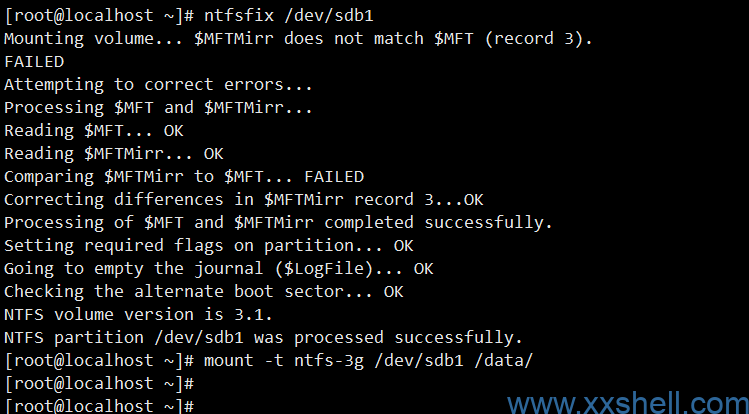
Task: Click the last empty shell prompt line
Action: tap(96, 405)
